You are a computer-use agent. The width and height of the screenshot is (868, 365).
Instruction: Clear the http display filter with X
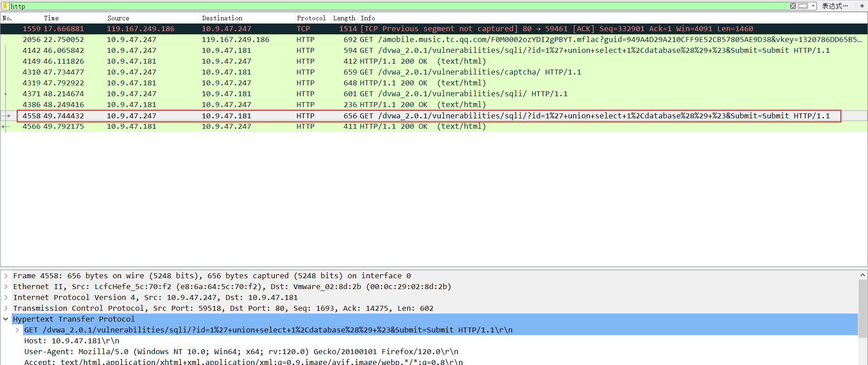[x=793, y=6]
